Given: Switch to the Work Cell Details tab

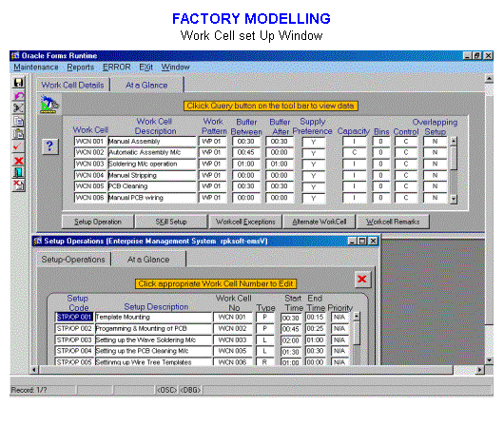Looking at the screenshot, I should pos(73,86).
